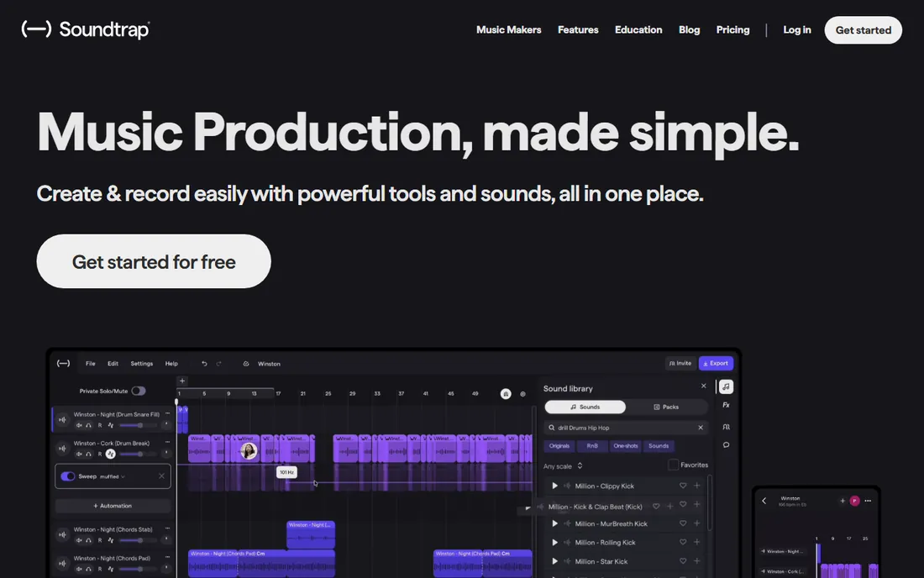
Task: Toggle the Sweep effect switch
Action: [68, 476]
